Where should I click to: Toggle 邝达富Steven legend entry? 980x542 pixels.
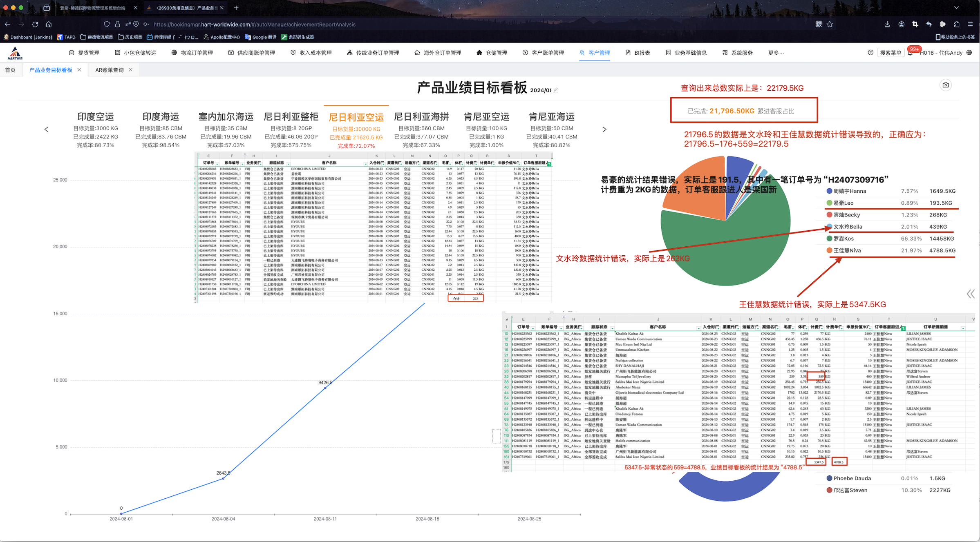[x=850, y=490]
